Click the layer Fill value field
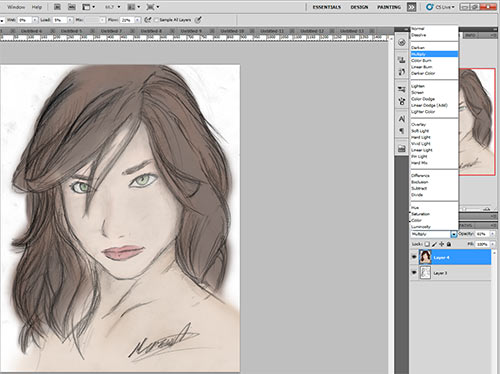The image size is (500, 374). point(482,244)
